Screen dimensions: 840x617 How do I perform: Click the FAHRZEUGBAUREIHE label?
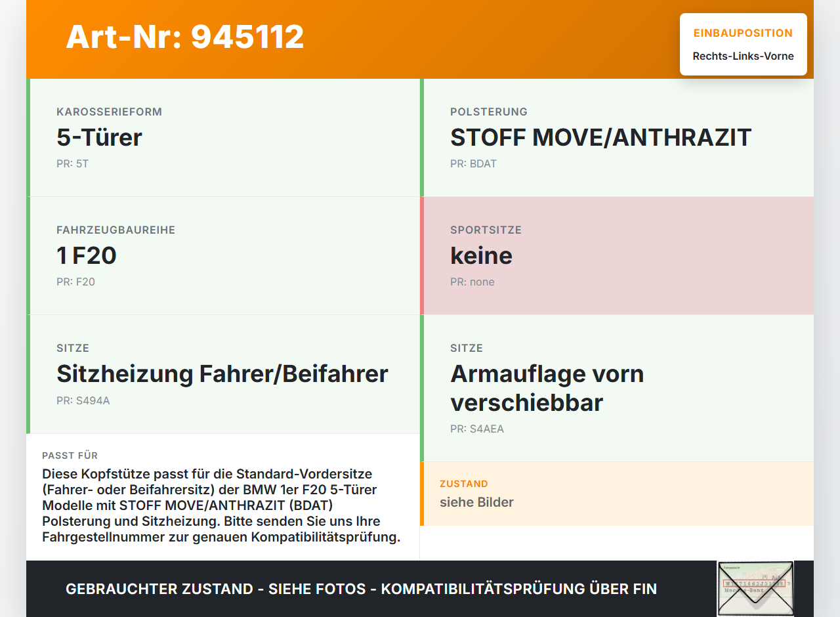pyautogui.click(x=115, y=230)
